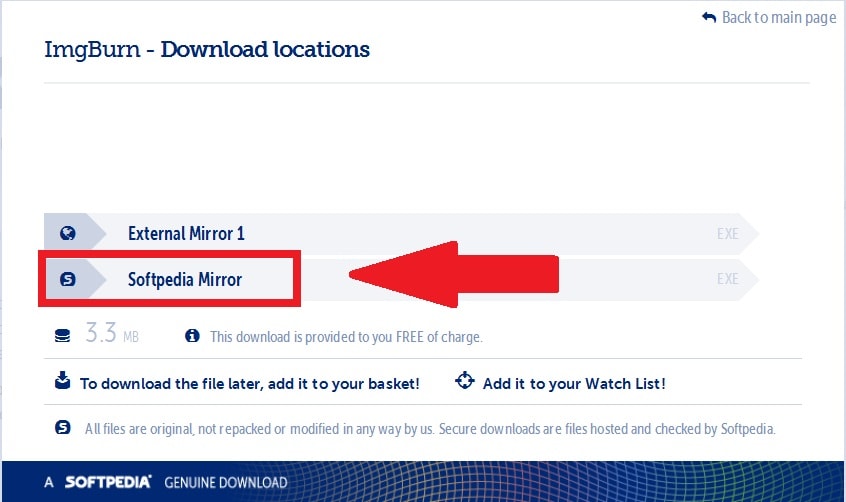This screenshot has width=846, height=502.
Task: Click the Softpedia logo in the footer
Action: (x=108, y=482)
